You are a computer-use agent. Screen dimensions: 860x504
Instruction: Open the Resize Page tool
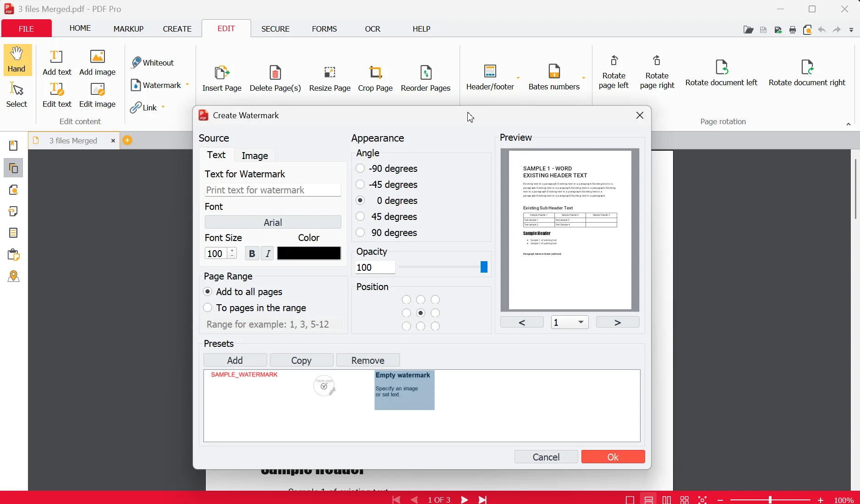point(330,78)
